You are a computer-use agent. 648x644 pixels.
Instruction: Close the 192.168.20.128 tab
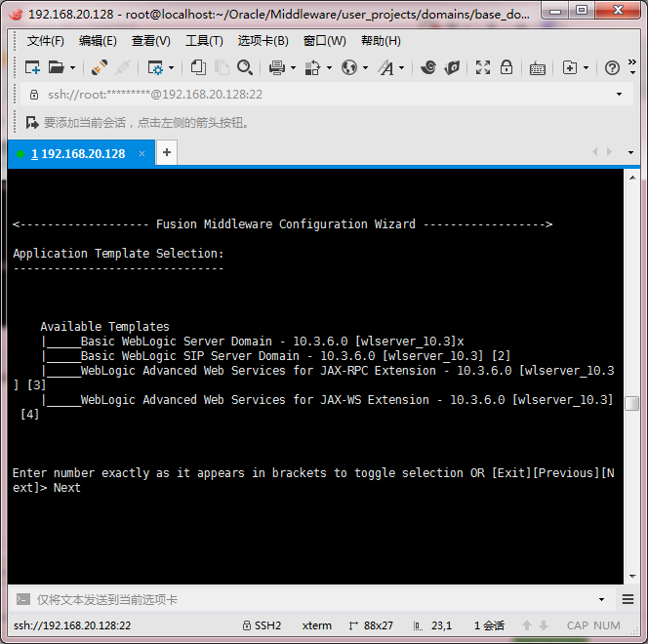pyautogui.click(x=142, y=153)
